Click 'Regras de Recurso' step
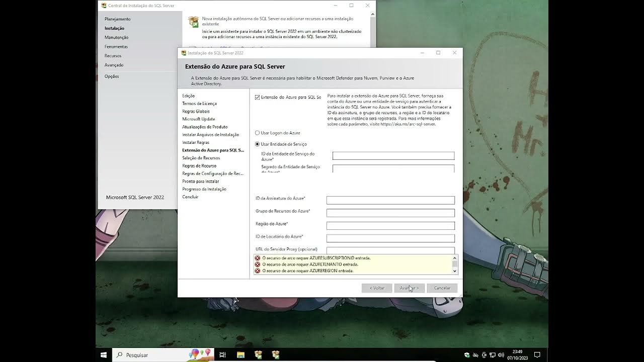Image resolution: width=644 pixels, height=362 pixels. click(199, 166)
